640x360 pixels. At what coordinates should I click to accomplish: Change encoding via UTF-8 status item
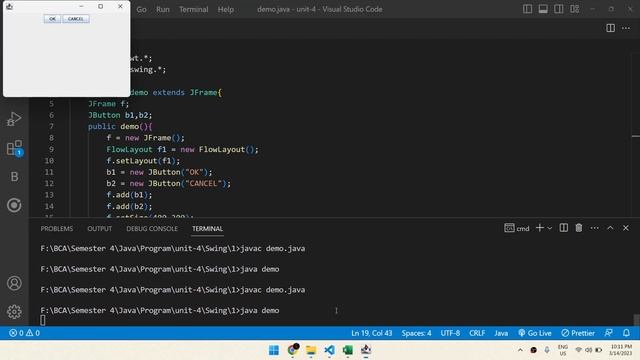click(x=450, y=333)
